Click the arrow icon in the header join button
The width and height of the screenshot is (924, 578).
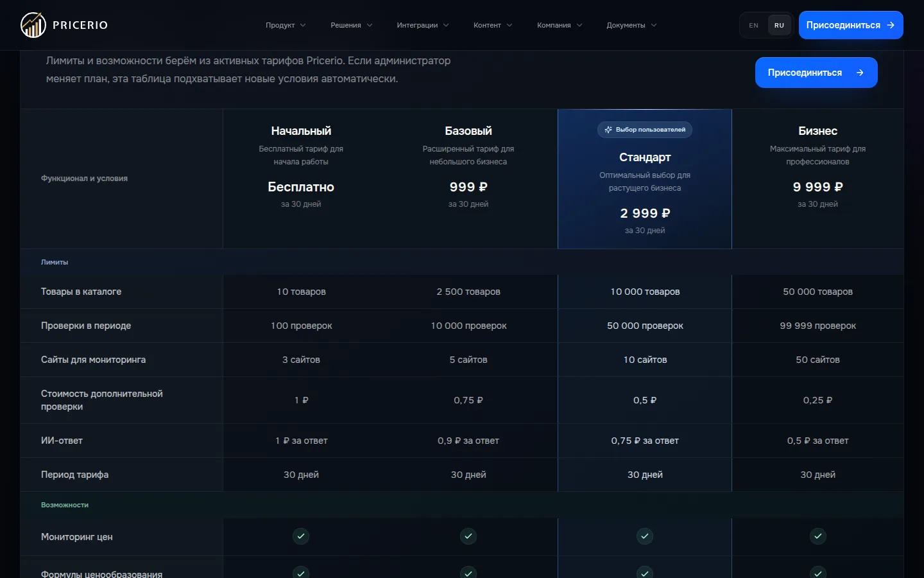[x=891, y=25]
